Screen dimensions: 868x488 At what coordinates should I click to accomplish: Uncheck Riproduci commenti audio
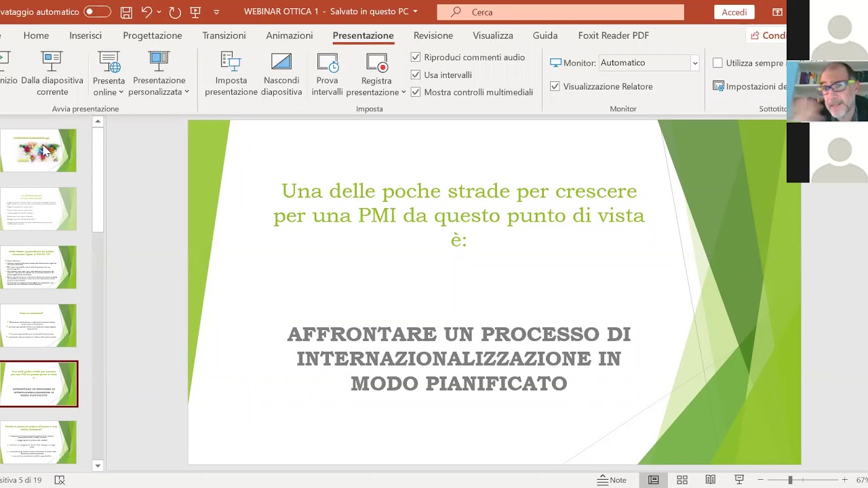416,58
